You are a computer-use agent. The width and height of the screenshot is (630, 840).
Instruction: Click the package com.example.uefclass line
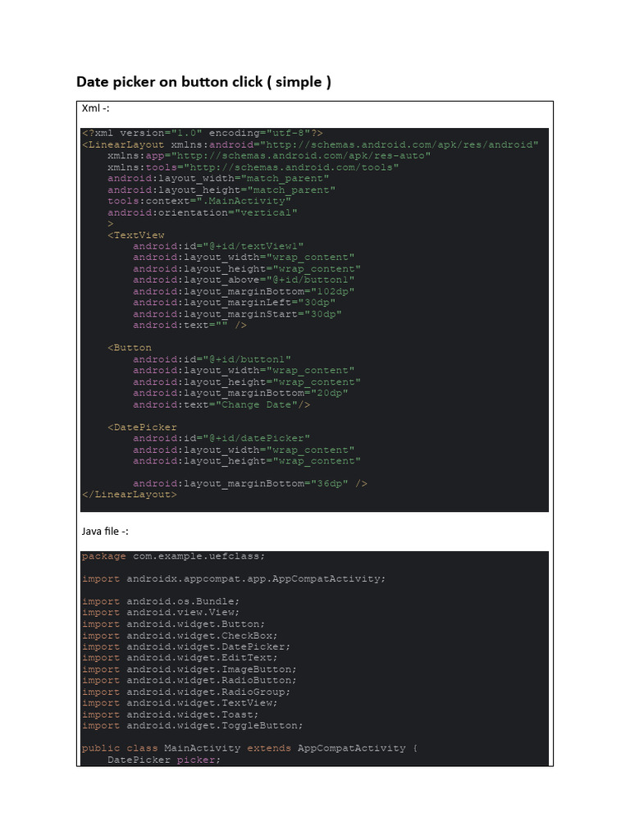pos(173,556)
